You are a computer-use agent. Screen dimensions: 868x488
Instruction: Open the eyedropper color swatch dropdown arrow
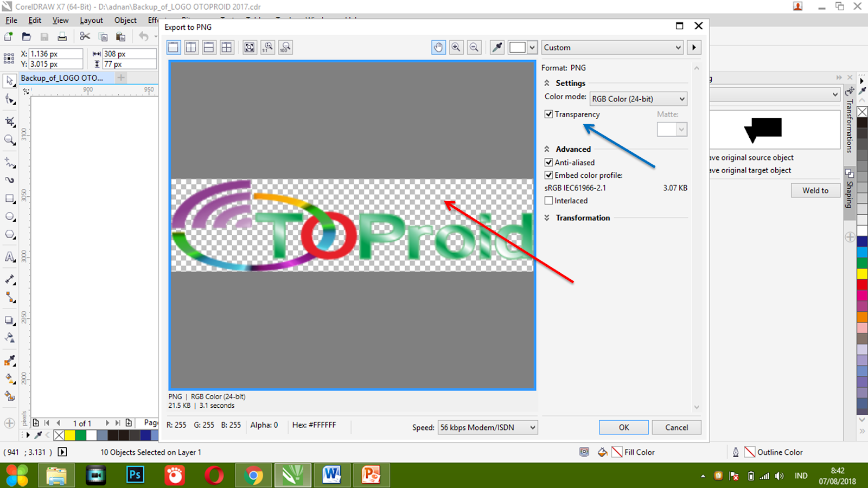point(532,47)
